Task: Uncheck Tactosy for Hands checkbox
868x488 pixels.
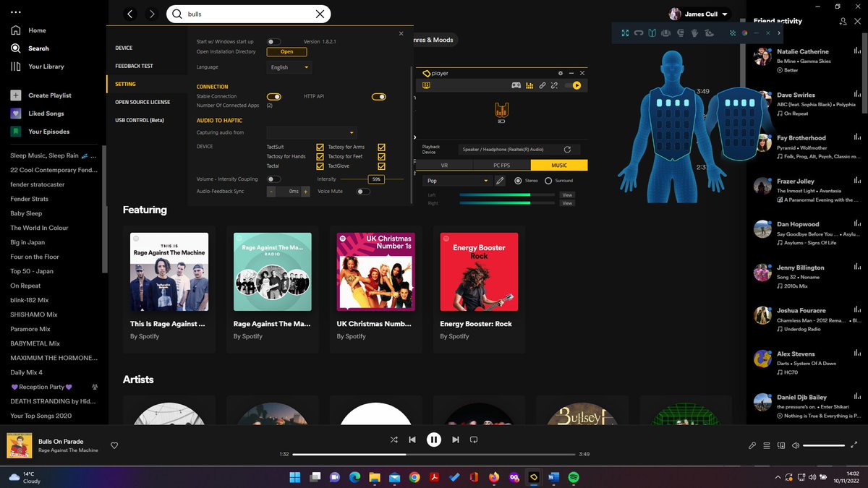Action: pos(320,156)
